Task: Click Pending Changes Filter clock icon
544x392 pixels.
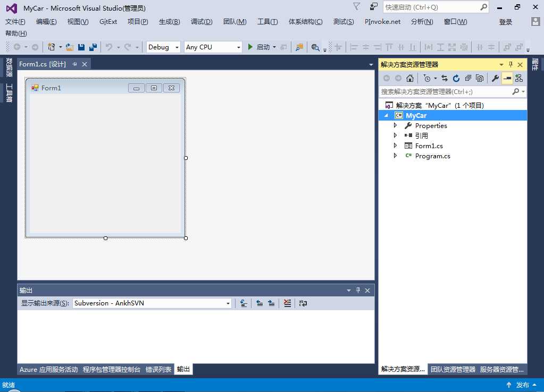Action: tap(426, 78)
